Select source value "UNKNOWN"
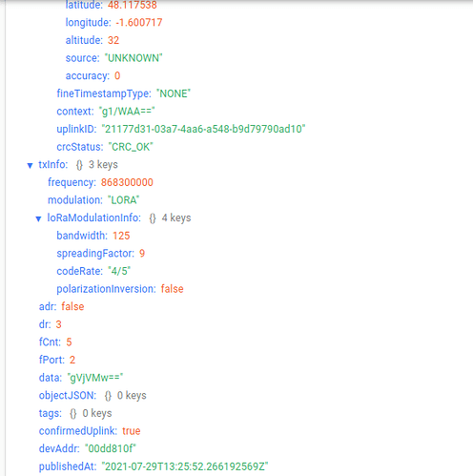 (134, 58)
